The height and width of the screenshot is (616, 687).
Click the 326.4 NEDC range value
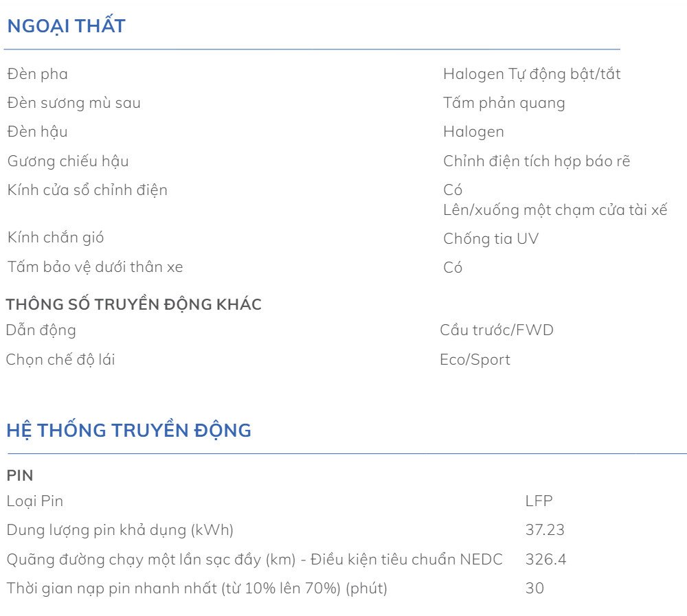click(545, 560)
